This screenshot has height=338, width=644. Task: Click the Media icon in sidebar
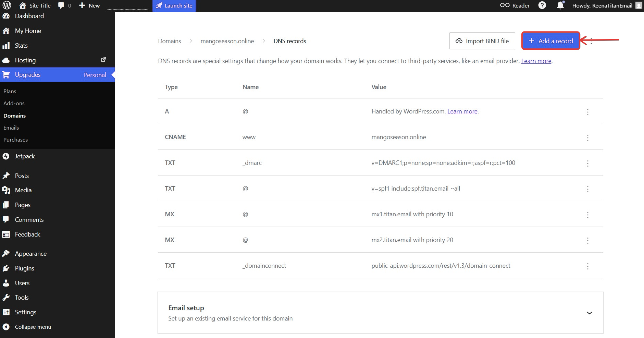(x=6, y=190)
